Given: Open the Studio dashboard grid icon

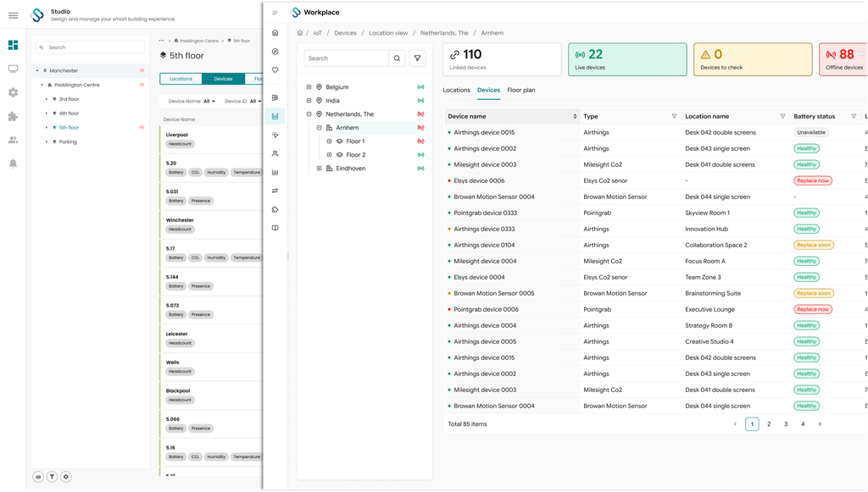Looking at the screenshot, I should pyautogui.click(x=14, y=45).
